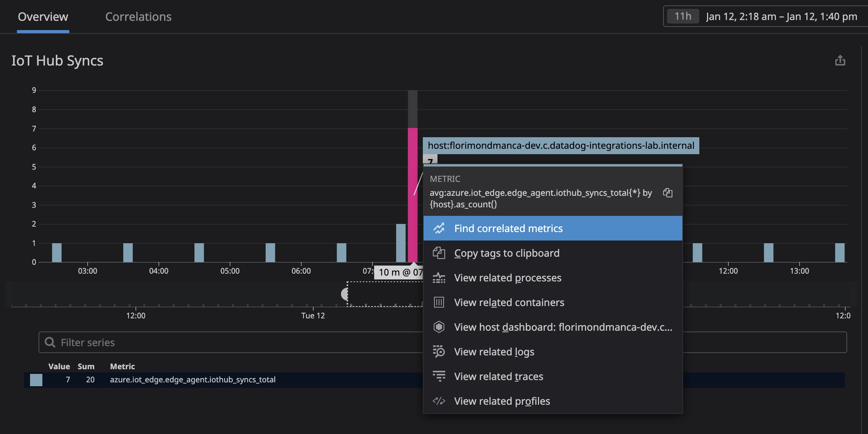Click the View related traces icon
This screenshot has width=868, height=434.
point(439,376)
